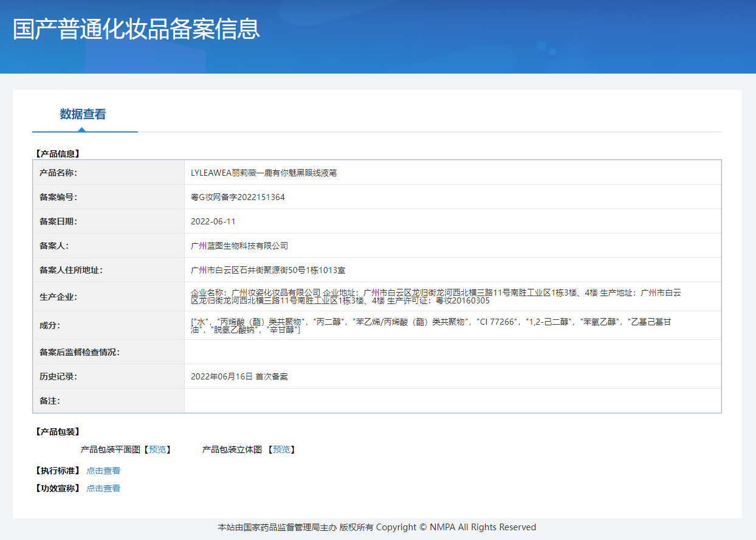Select the 成分 label cell
Image resolution: width=756 pixels, height=540 pixels.
(109, 325)
